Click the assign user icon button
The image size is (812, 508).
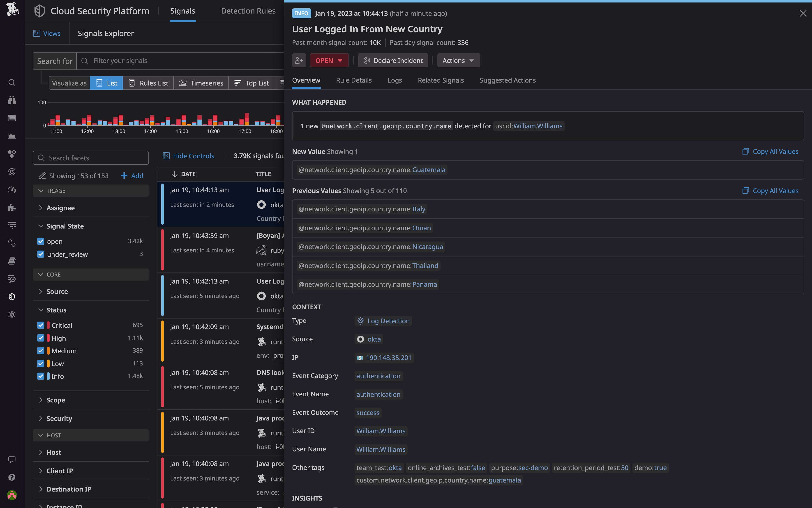pyautogui.click(x=299, y=60)
